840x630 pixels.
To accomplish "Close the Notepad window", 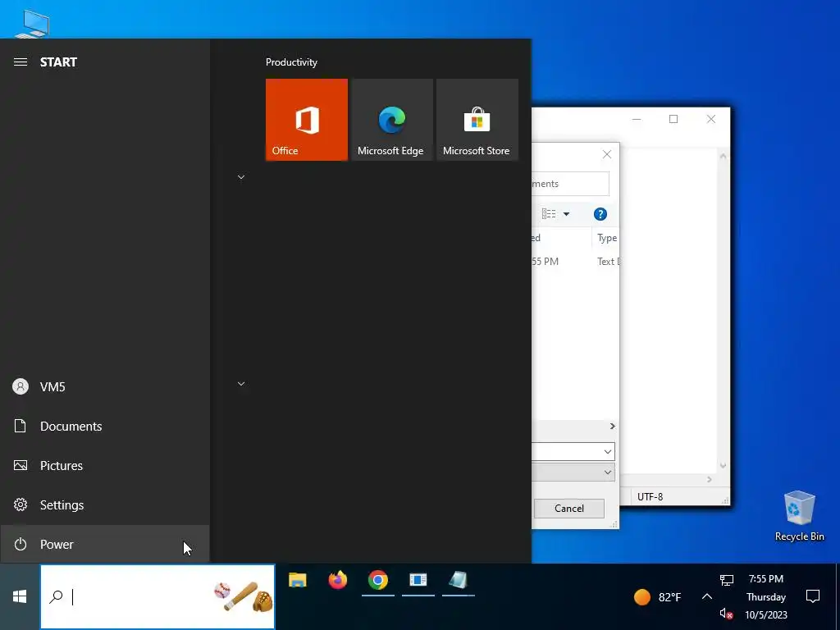I will pyautogui.click(x=711, y=119).
